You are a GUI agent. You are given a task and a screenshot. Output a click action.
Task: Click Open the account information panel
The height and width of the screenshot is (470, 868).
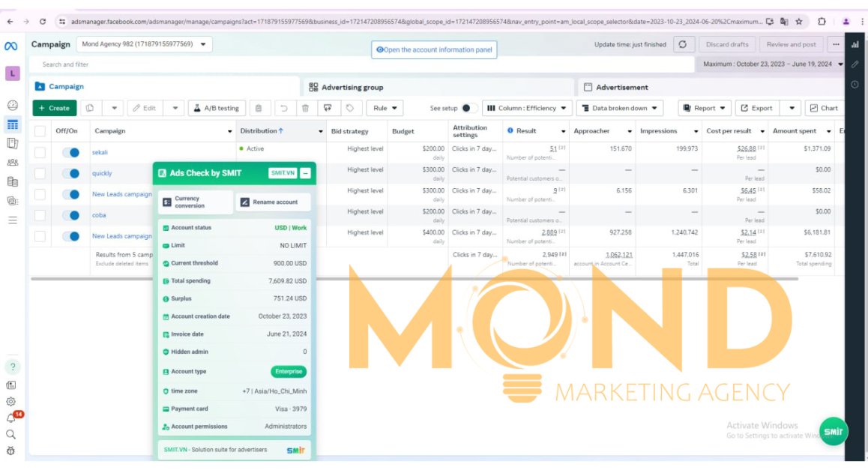click(x=434, y=49)
